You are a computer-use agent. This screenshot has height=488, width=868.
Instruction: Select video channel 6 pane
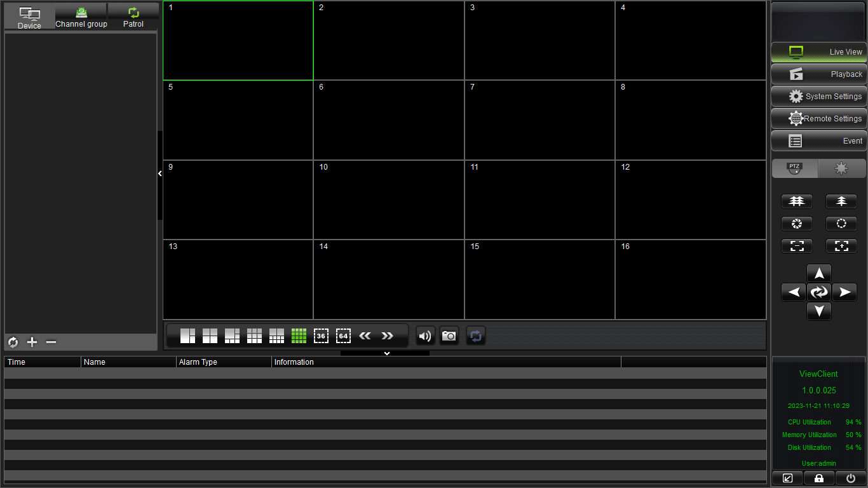point(389,120)
